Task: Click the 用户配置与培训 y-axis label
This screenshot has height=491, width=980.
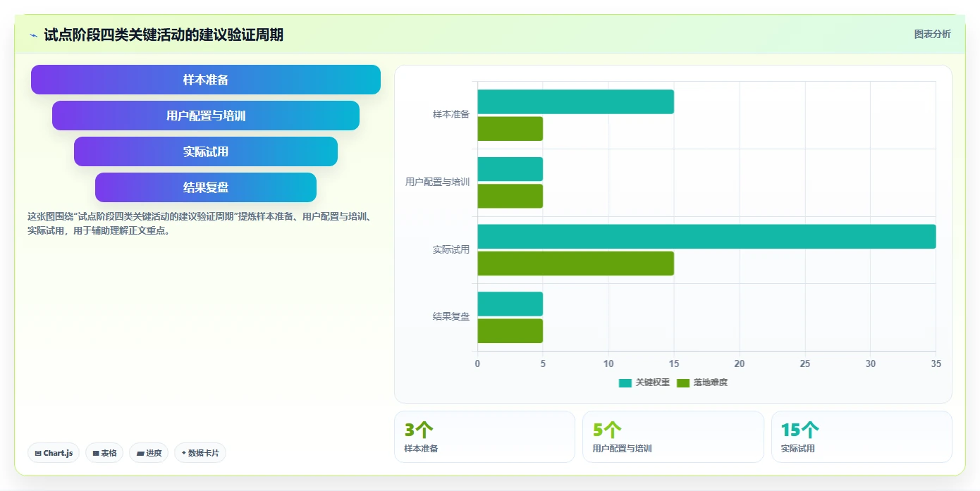Action: click(437, 182)
